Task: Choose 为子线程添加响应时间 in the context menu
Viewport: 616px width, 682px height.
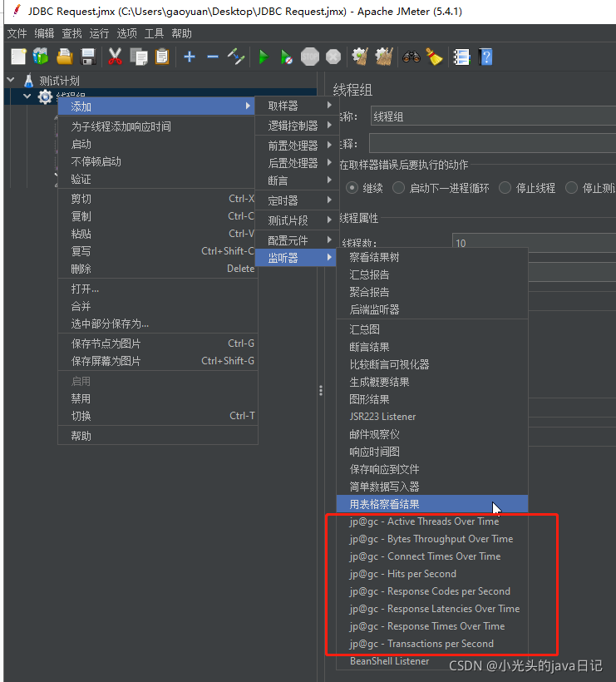Action: point(158,126)
